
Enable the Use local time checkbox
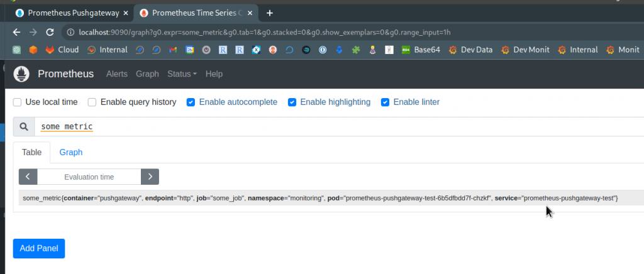(18, 102)
